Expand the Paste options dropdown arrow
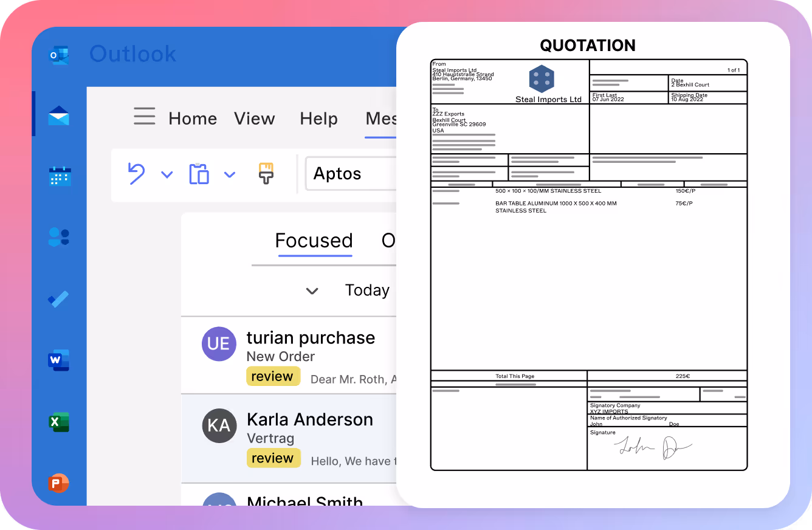Viewport: 812px width, 530px height. pyautogui.click(x=229, y=175)
